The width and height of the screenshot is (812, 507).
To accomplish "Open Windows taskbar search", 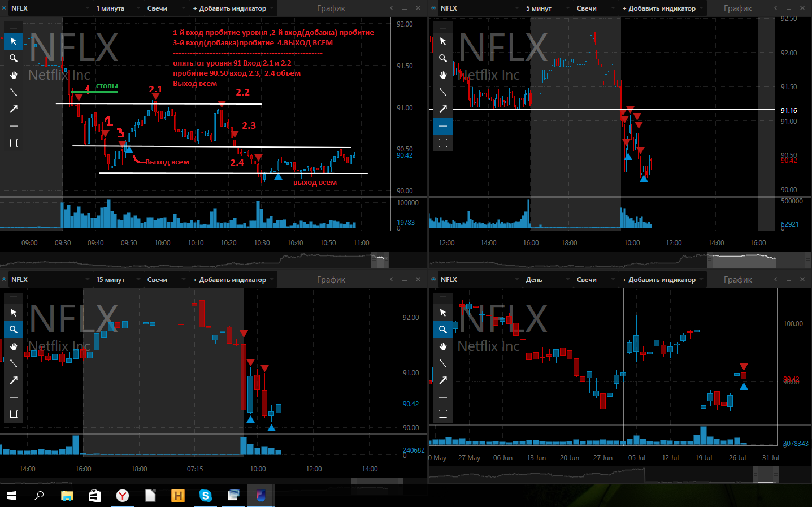I will click(x=39, y=496).
